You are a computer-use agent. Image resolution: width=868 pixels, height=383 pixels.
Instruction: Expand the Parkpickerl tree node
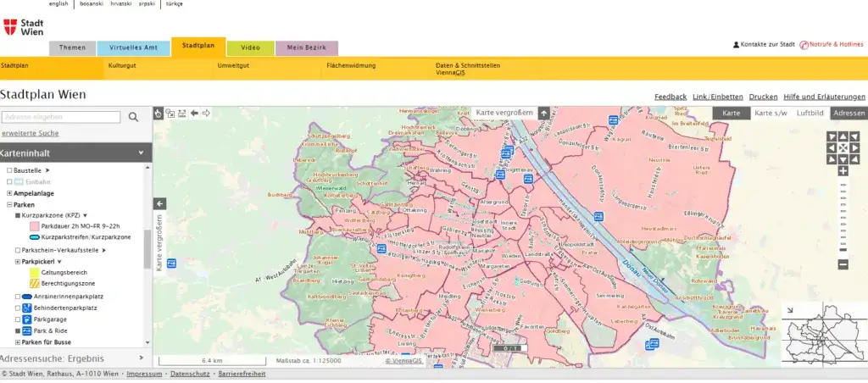coord(18,262)
